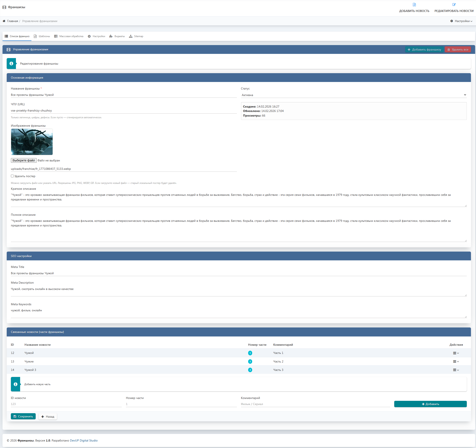Click the Edit News pencil icon

pyautogui.click(x=454, y=5)
